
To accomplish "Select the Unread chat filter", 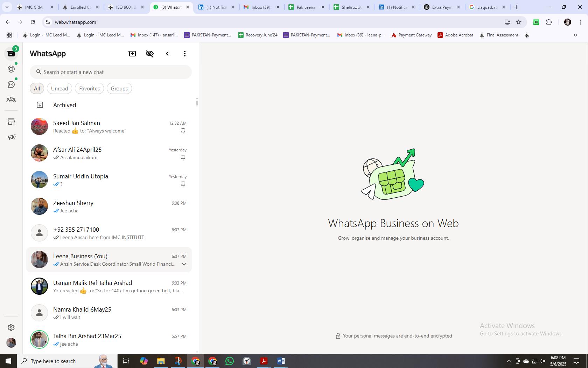I will [59, 88].
